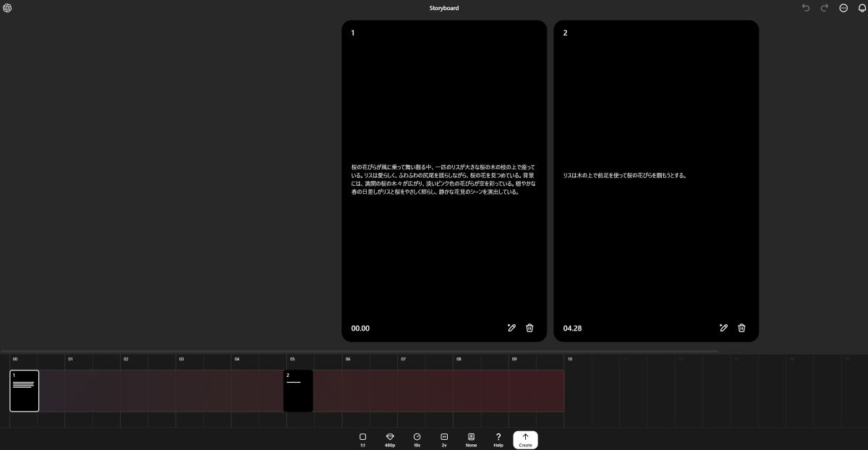This screenshot has width=868, height=450.
Task: Select the scene 2 marker on the timeline
Action: (x=297, y=391)
